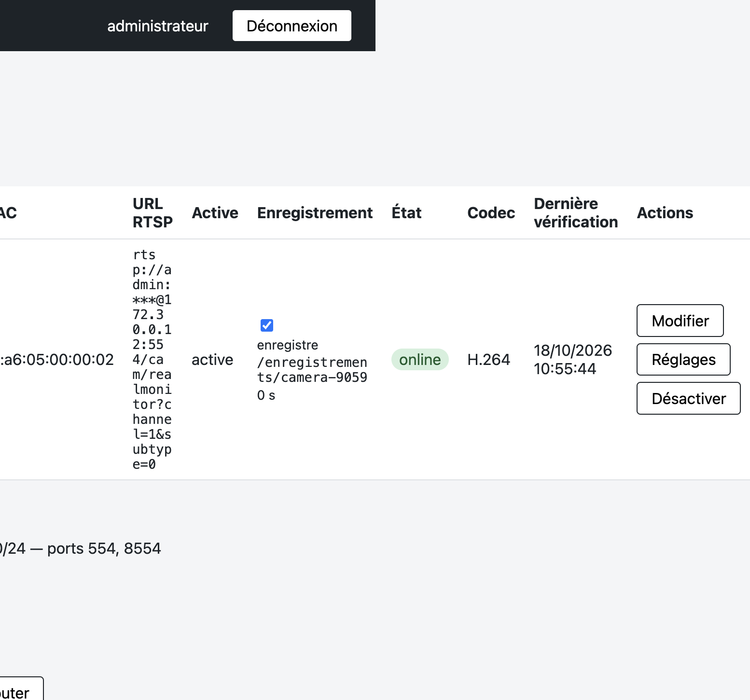
Task: Toggle the enregistre recording checkbox
Action: click(267, 325)
